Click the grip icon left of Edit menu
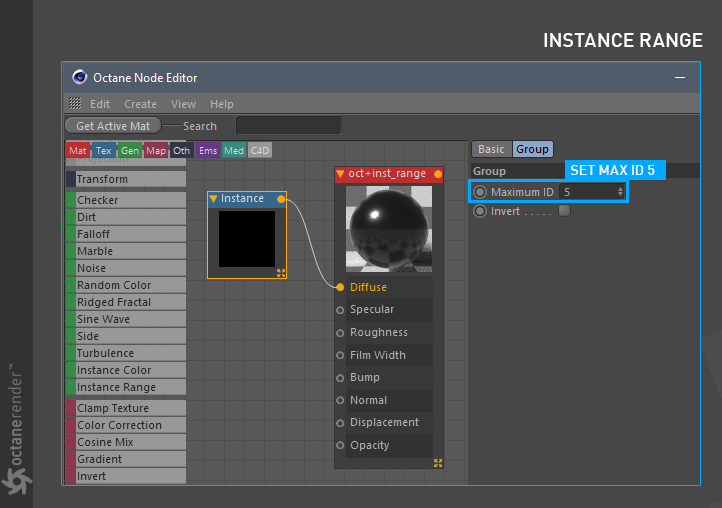Screen dimensions: 722x508 76,104
